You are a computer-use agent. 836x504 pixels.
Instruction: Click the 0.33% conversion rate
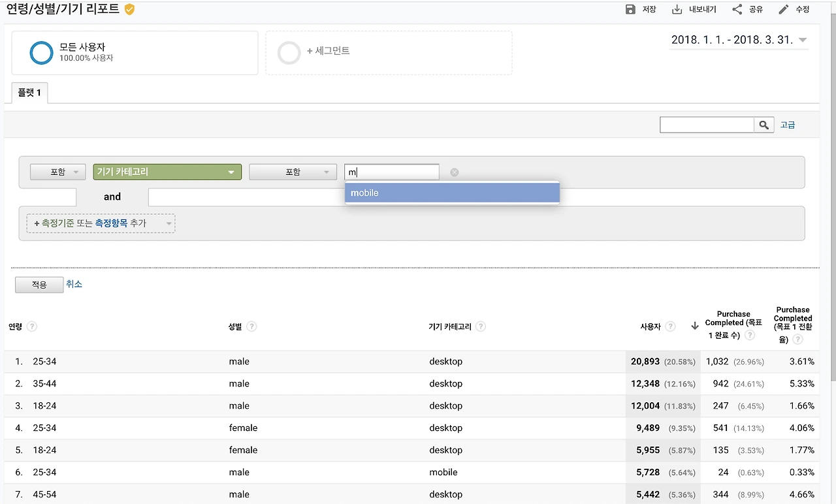click(802, 473)
